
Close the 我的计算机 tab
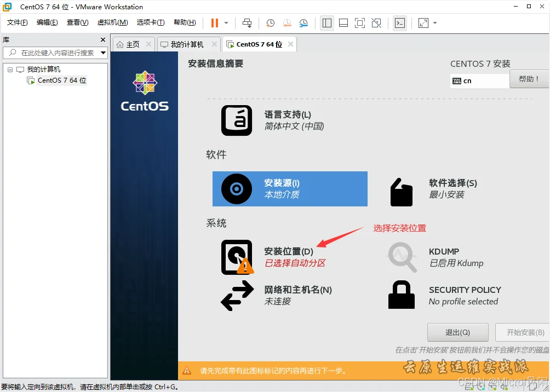pyautogui.click(x=215, y=44)
